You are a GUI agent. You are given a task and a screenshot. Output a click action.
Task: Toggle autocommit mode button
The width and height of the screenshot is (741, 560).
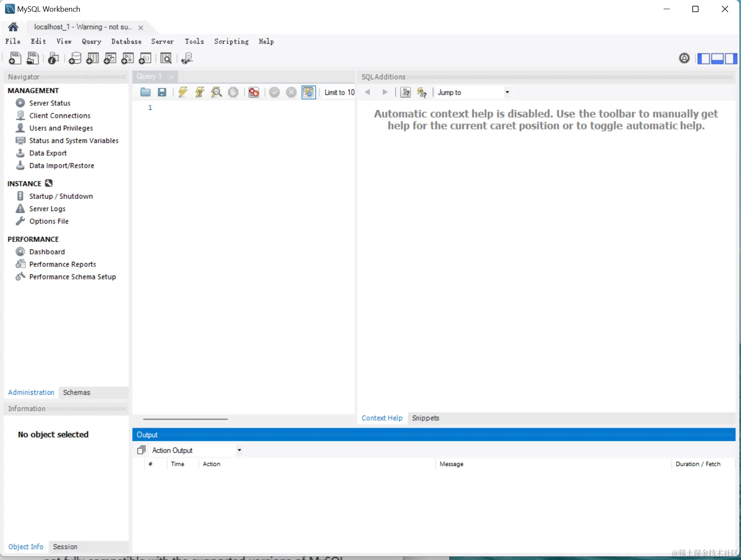(x=308, y=92)
